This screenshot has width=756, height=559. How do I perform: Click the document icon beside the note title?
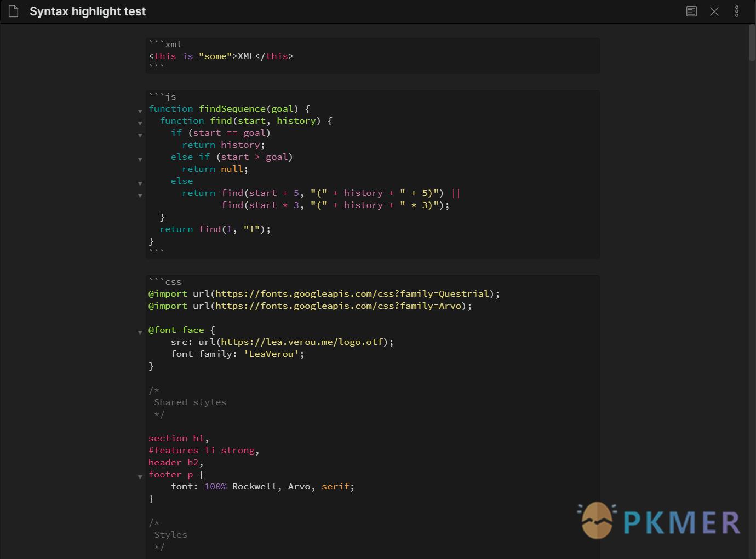click(x=13, y=11)
